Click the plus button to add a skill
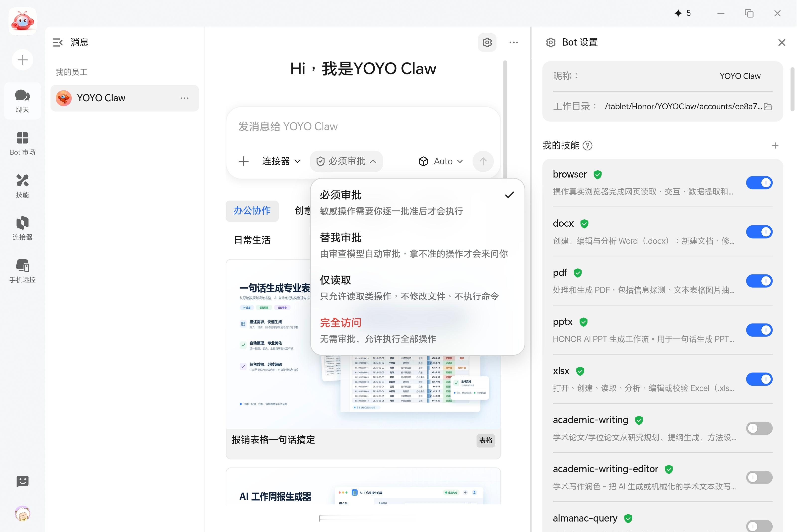The height and width of the screenshot is (532, 797). coord(775,145)
